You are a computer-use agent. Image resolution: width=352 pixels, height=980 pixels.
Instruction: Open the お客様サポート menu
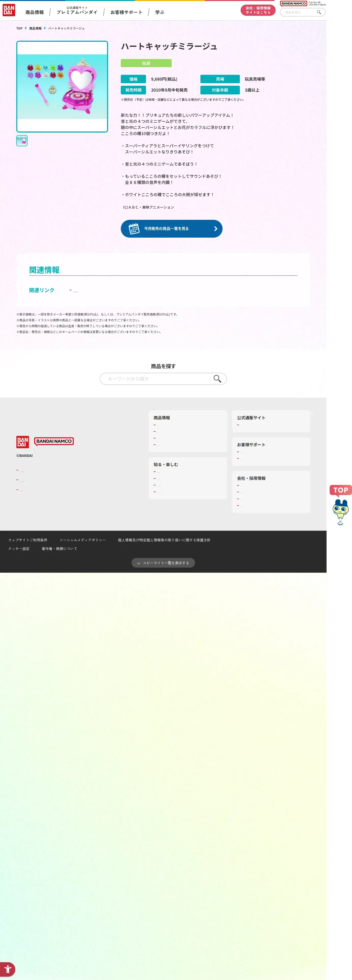click(126, 12)
